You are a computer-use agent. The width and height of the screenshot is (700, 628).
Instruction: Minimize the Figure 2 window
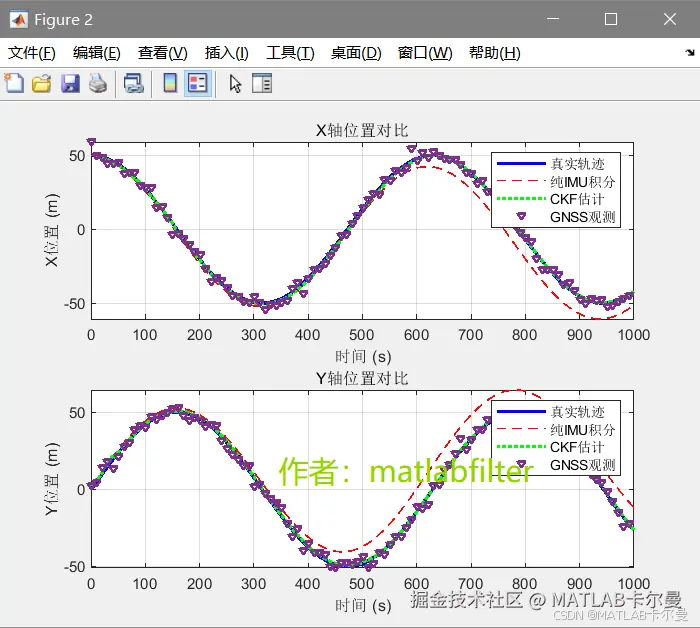click(x=553, y=19)
